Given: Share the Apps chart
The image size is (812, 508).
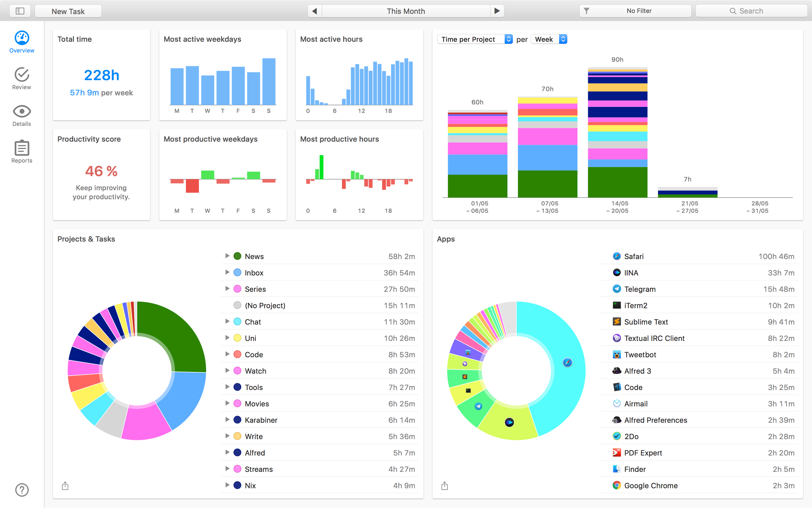Looking at the screenshot, I should [445, 485].
